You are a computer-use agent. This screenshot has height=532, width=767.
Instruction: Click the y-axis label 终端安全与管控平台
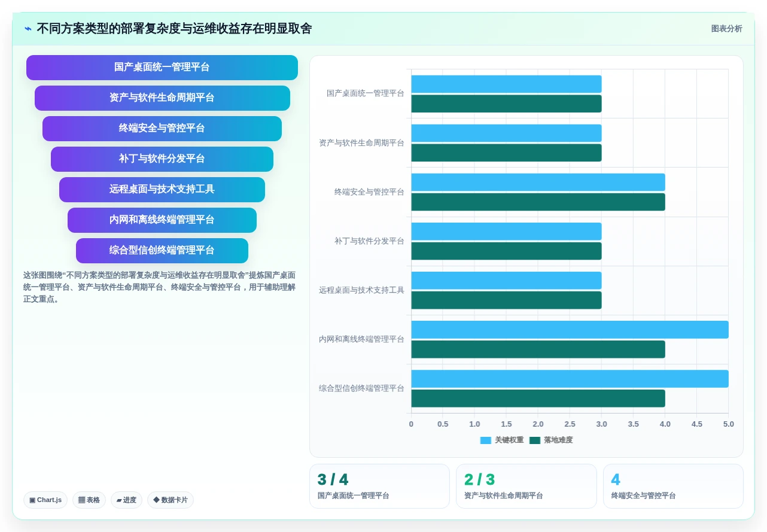pyautogui.click(x=369, y=192)
